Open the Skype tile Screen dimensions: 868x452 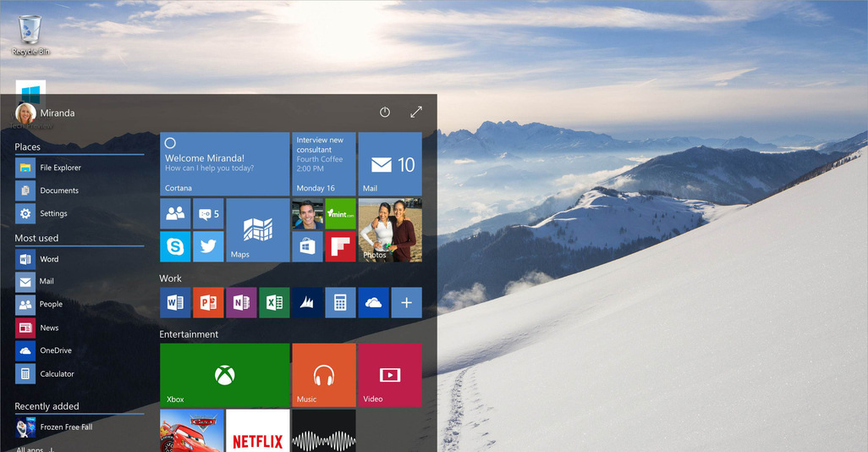175,247
